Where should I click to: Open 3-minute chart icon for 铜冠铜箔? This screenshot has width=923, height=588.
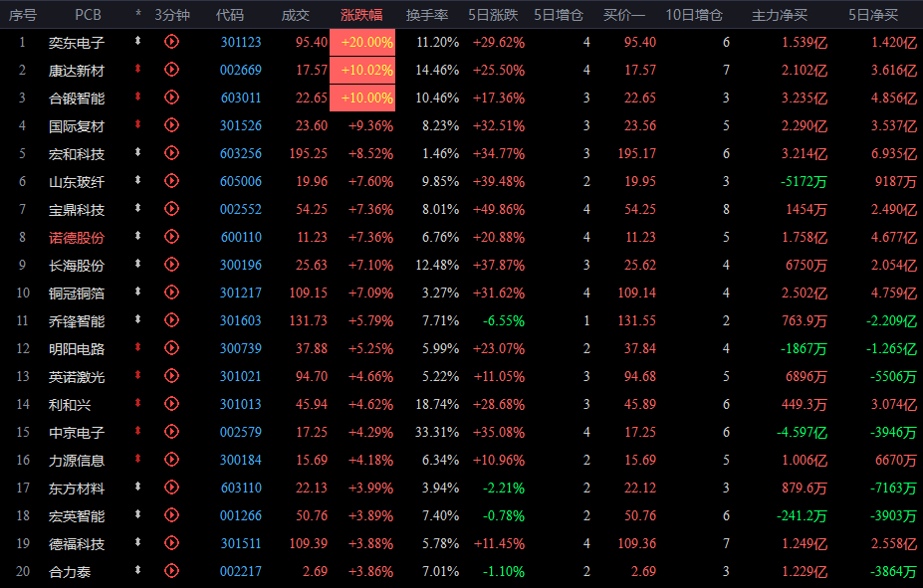coord(171,293)
